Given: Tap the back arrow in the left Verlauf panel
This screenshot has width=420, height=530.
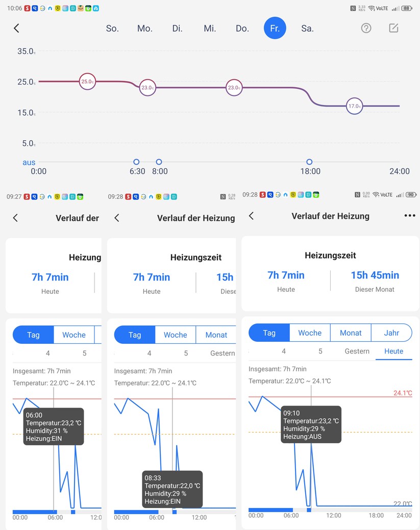Looking at the screenshot, I should click(x=15, y=217).
